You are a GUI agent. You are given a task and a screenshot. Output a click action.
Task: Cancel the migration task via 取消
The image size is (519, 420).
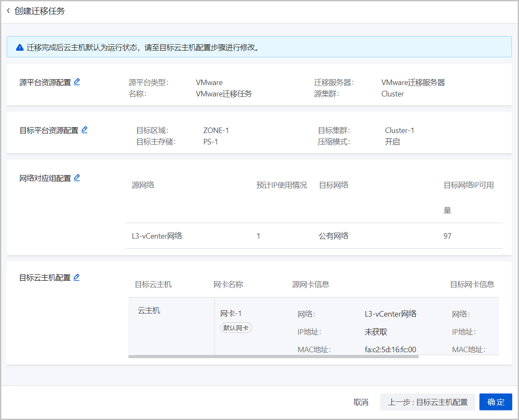coord(361,401)
